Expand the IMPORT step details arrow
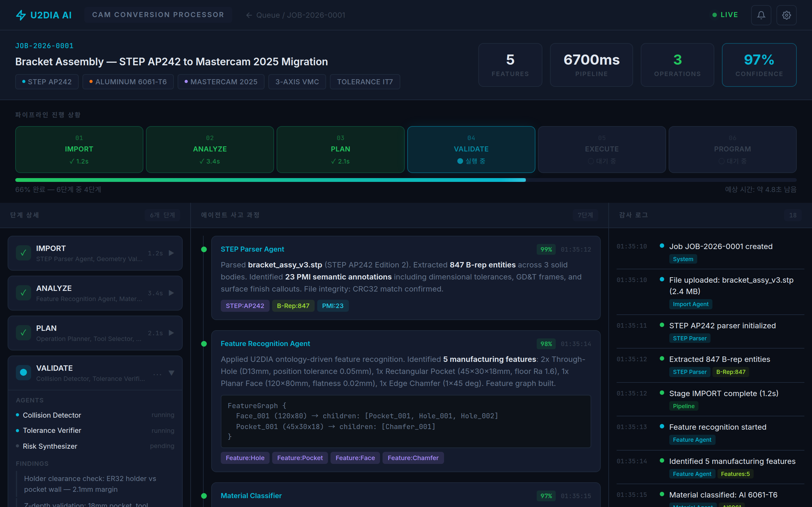812x507 pixels. [172, 253]
